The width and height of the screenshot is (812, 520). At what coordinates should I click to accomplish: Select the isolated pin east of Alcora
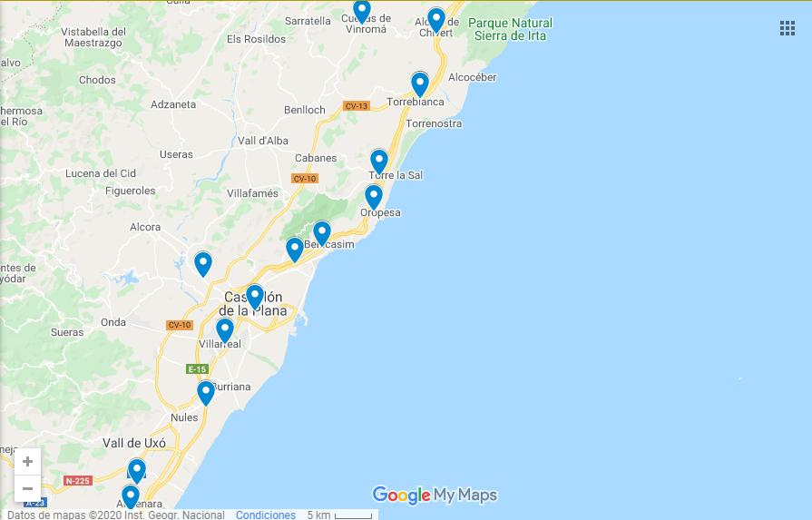pyautogui.click(x=203, y=263)
